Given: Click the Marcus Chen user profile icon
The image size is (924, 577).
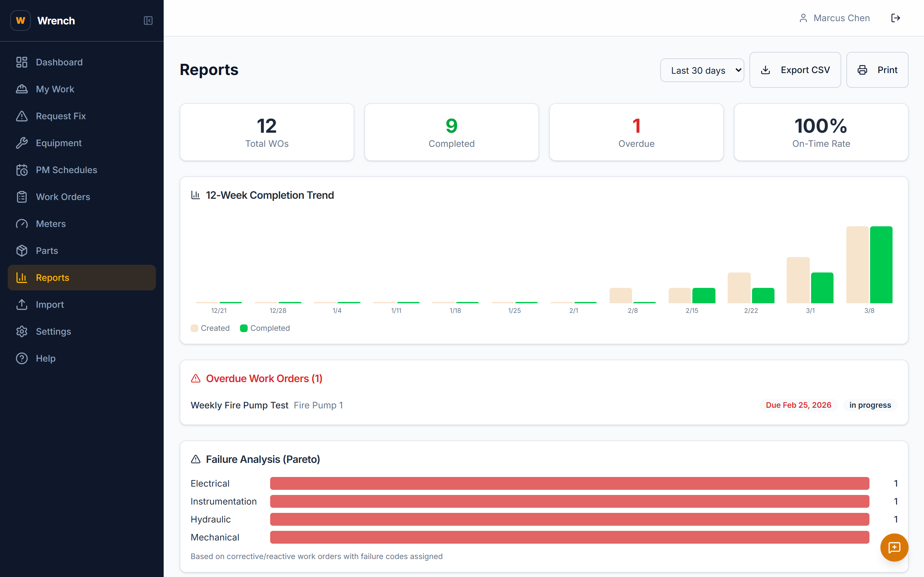Looking at the screenshot, I should pos(803,18).
